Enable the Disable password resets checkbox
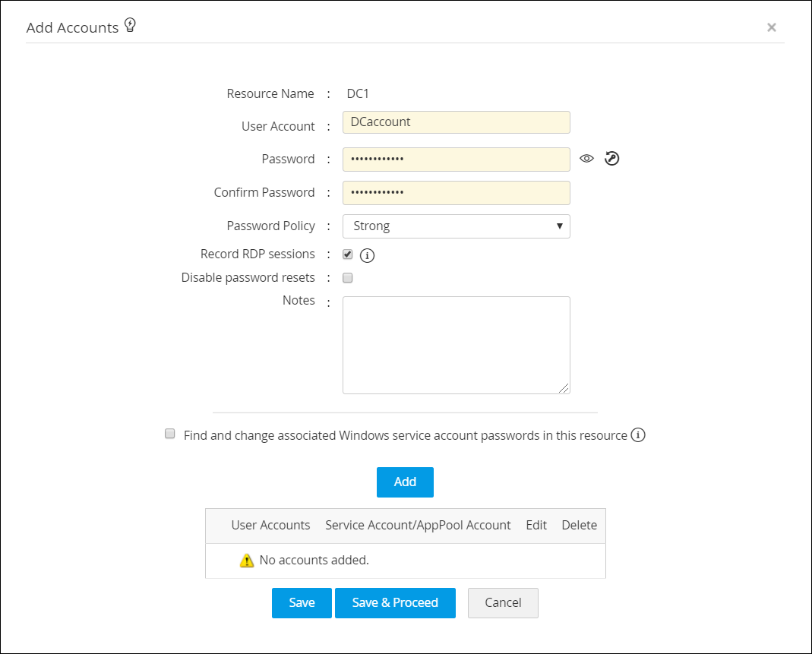Viewport: 812px width, 654px height. 348,278
